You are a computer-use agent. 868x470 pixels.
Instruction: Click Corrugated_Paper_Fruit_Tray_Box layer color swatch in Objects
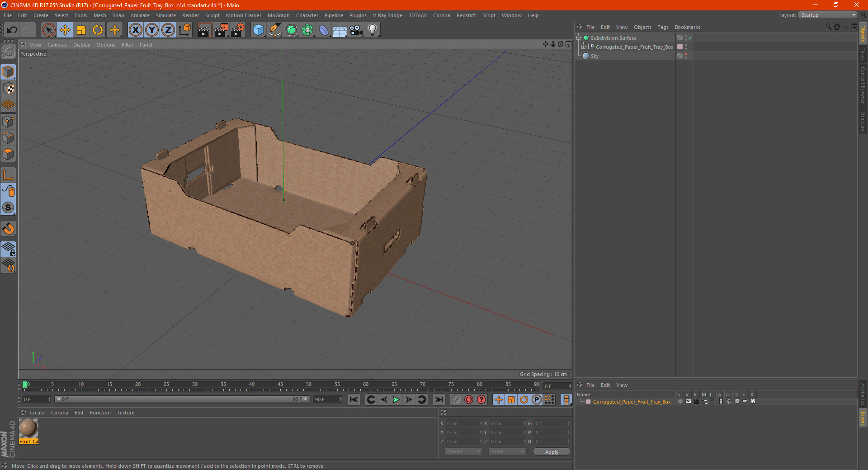point(680,47)
